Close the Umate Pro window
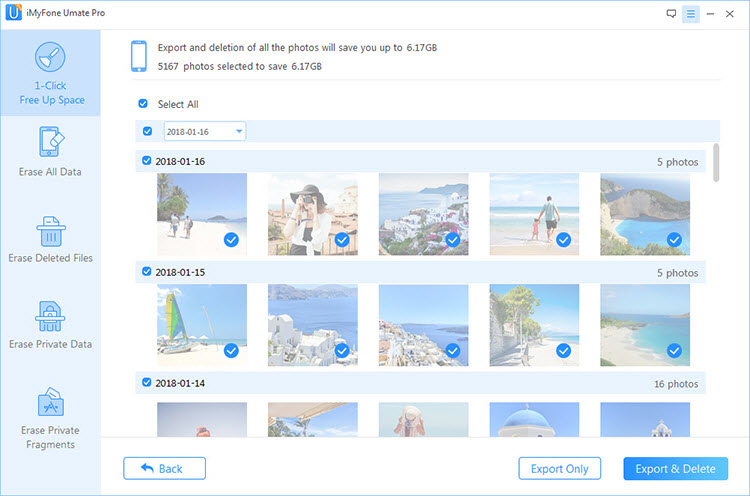750x496 pixels. click(729, 14)
